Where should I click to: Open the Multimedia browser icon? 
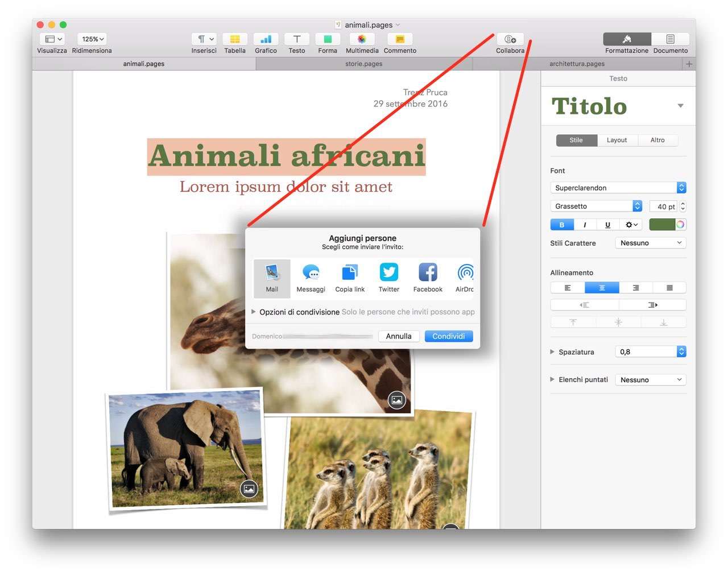point(362,39)
